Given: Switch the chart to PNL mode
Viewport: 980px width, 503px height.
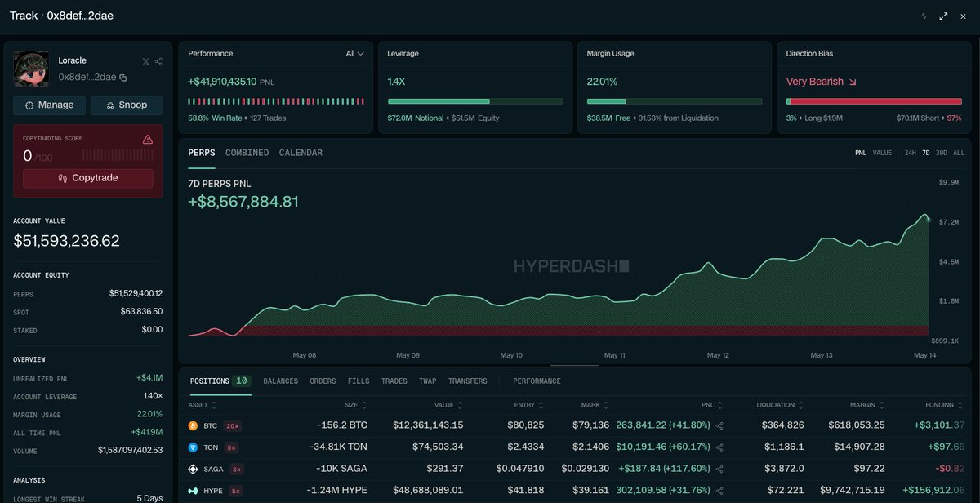Looking at the screenshot, I should (x=861, y=153).
